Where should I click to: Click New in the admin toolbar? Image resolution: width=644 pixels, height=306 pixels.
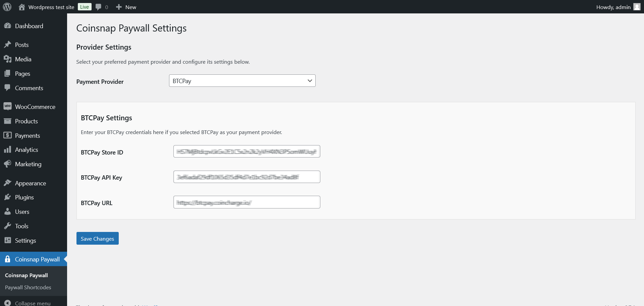[126, 7]
